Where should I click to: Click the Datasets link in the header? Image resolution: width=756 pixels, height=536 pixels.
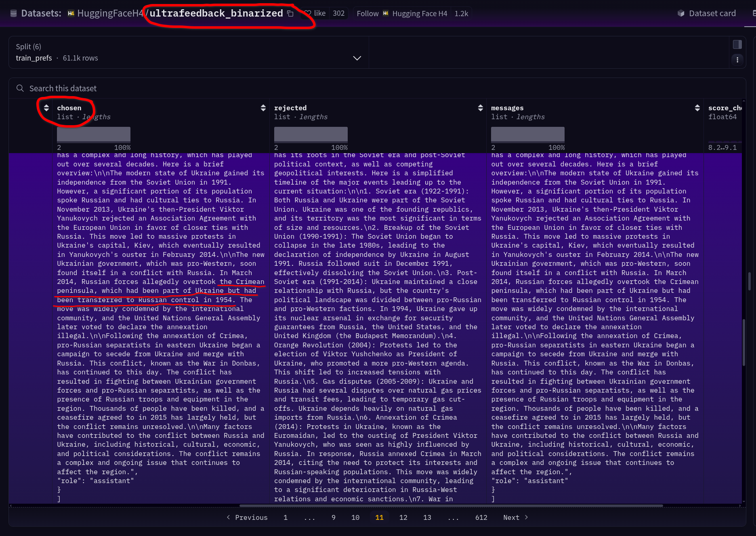pos(41,13)
